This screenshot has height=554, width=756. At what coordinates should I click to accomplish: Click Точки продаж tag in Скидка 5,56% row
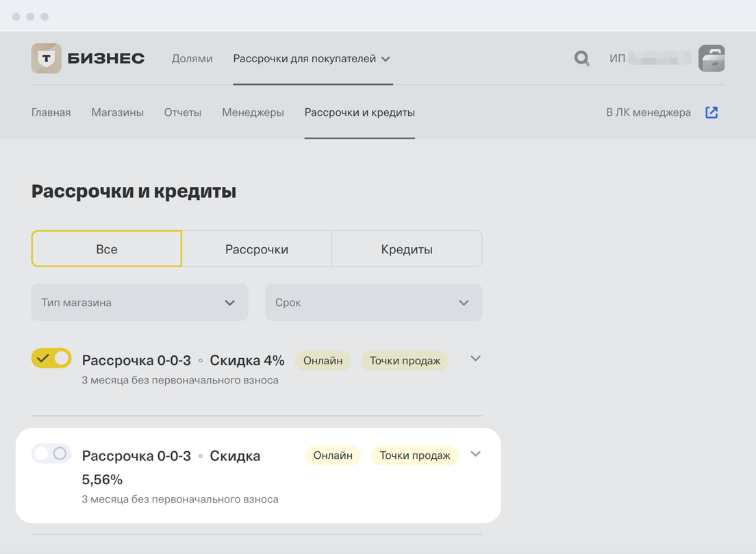pyautogui.click(x=415, y=455)
